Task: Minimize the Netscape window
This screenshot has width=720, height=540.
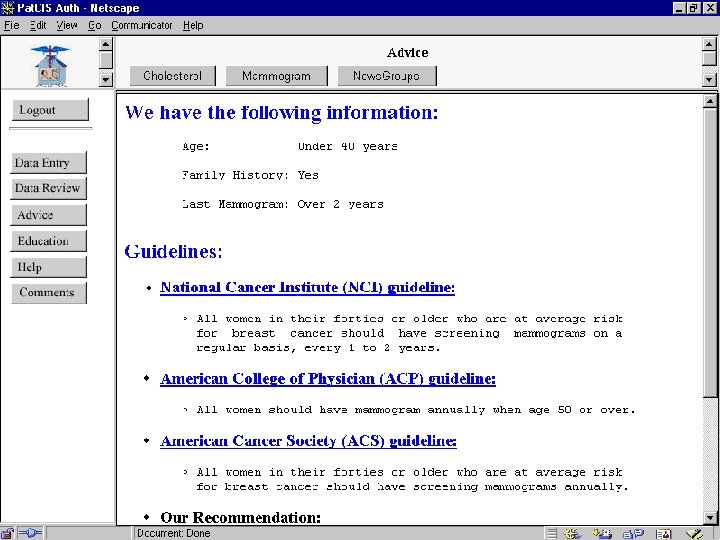Action: pyautogui.click(x=680, y=8)
